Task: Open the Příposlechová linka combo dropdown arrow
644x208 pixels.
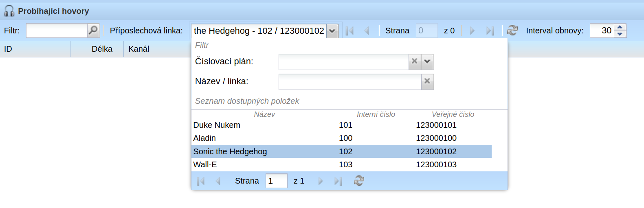Action: [332, 31]
